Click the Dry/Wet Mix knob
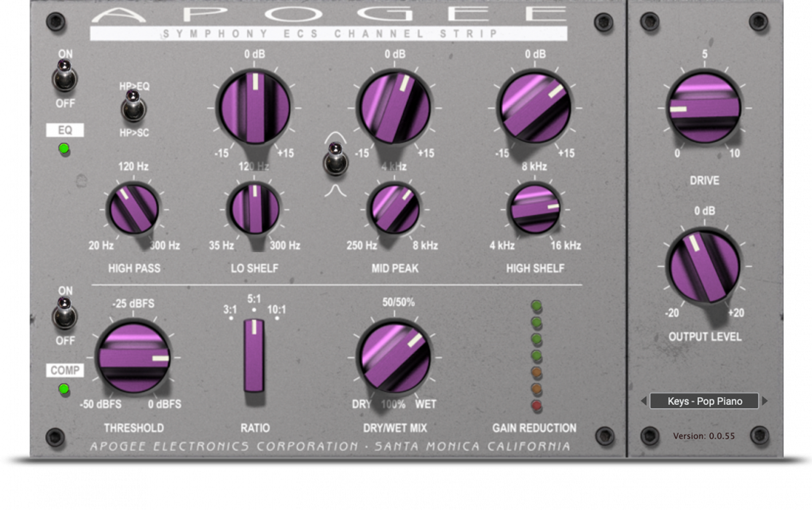 click(x=394, y=358)
